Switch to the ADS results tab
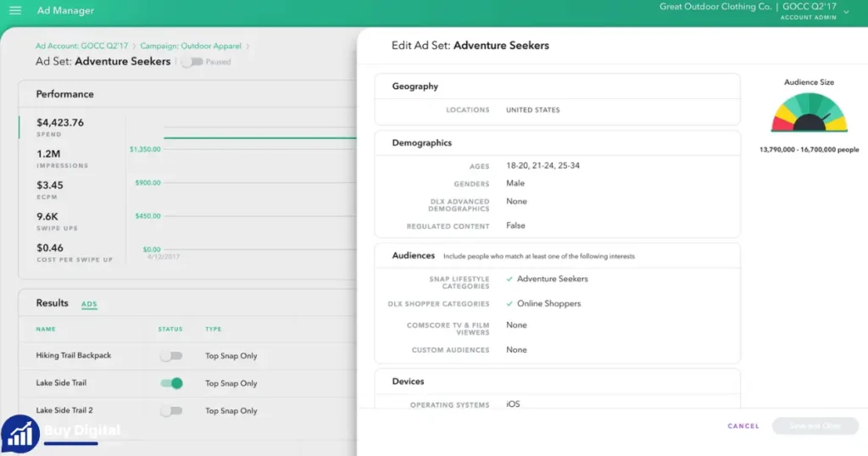The width and height of the screenshot is (868, 456). (x=89, y=303)
